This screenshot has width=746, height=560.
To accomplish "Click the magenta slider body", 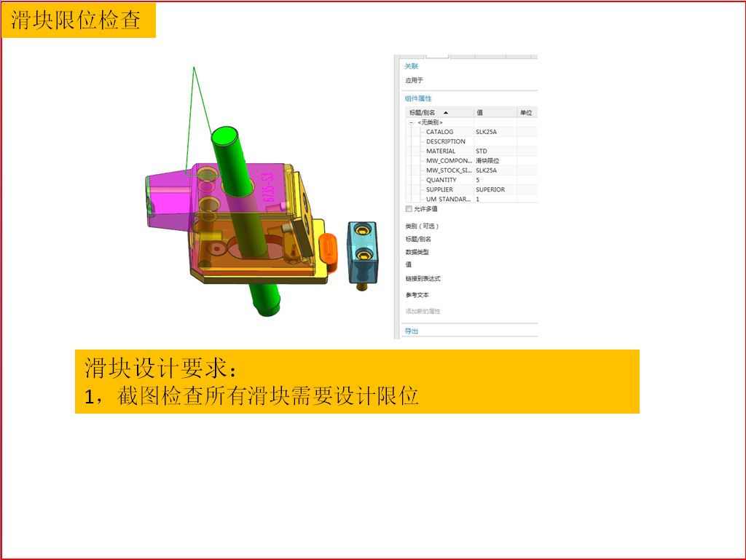I will tap(238, 188).
